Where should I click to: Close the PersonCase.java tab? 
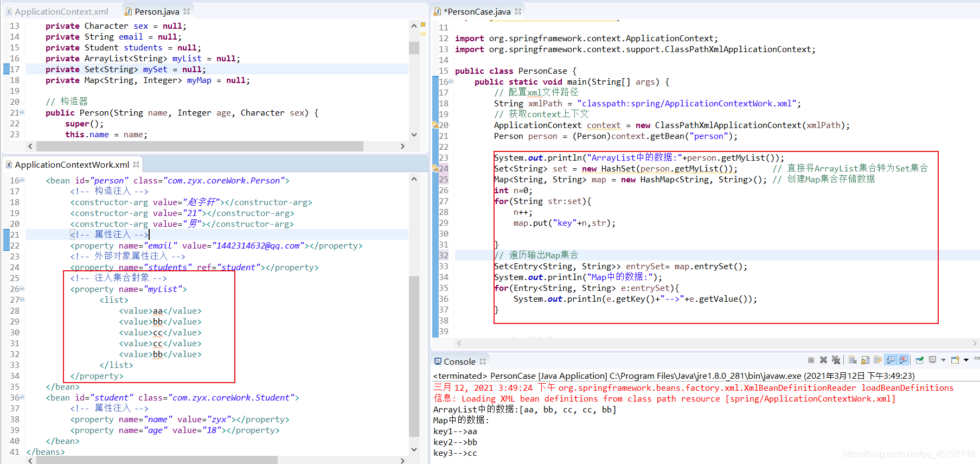click(x=518, y=11)
